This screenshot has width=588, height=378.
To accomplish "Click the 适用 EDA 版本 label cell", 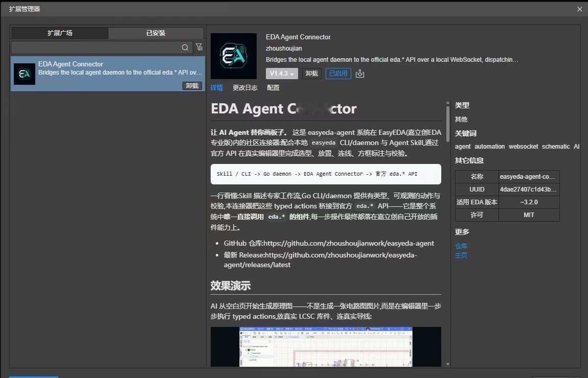I will click(x=477, y=202).
